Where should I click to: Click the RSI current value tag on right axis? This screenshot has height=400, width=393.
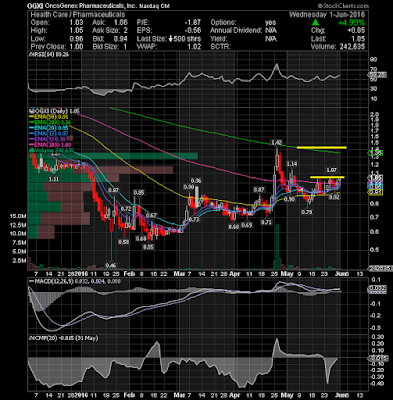(x=377, y=75)
